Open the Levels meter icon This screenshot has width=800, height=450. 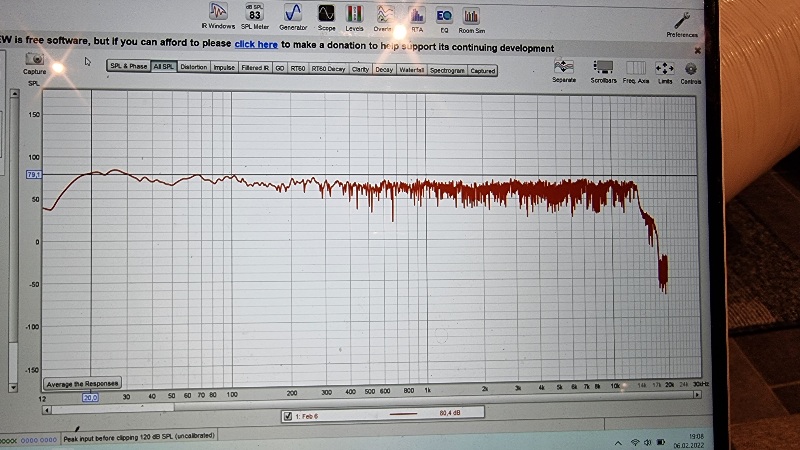pyautogui.click(x=354, y=14)
